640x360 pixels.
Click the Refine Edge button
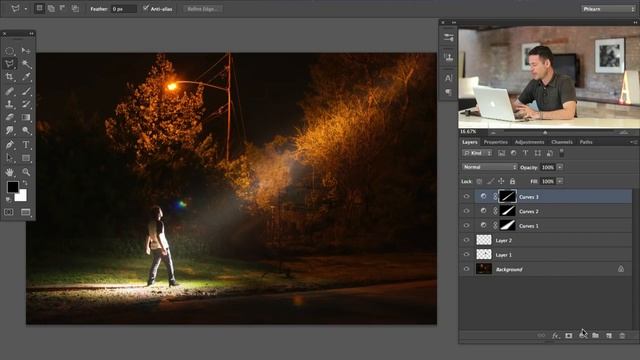(x=203, y=9)
